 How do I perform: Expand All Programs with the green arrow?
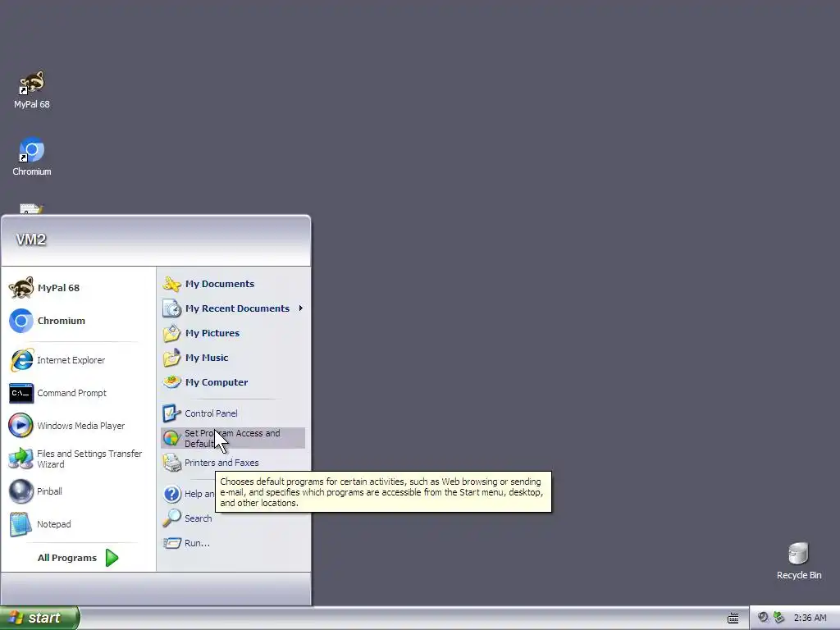tap(112, 558)
